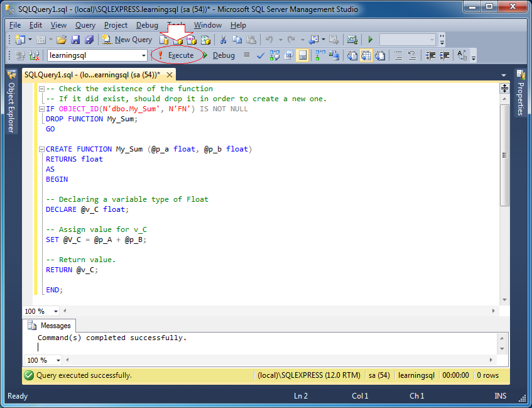The image size is (532, 408).
Task: Open the learningsql database dropdown
Action: tap(143, 55)
